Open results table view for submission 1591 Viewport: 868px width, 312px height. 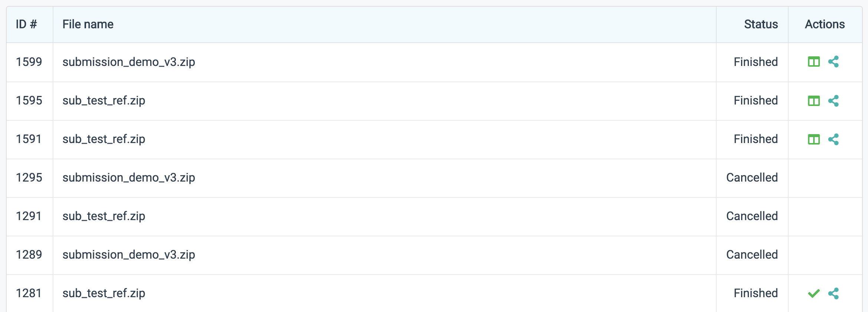click(814, 139)
